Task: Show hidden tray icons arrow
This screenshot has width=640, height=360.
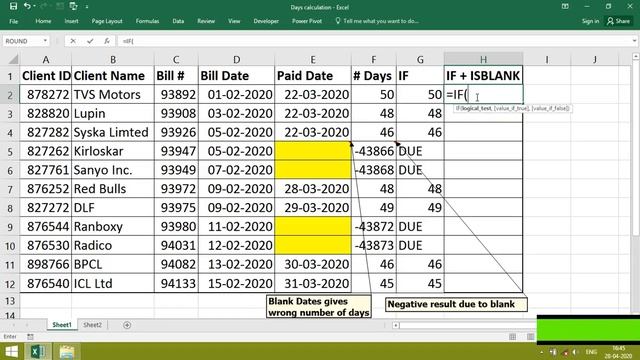Action: point(541,352)
